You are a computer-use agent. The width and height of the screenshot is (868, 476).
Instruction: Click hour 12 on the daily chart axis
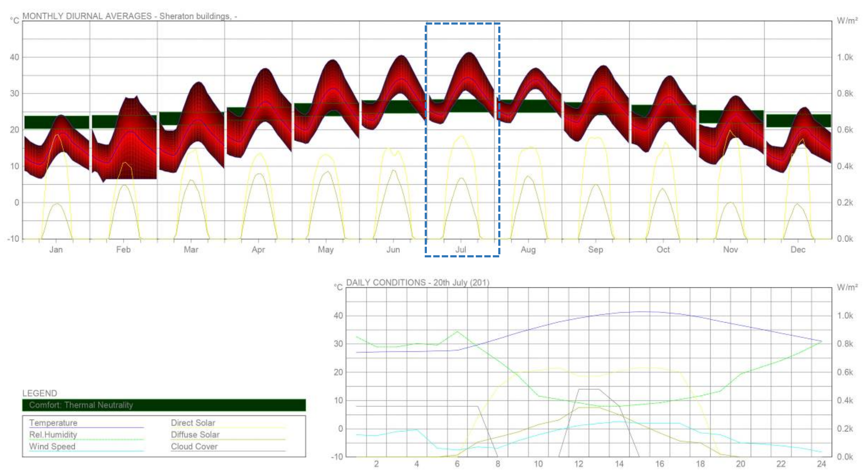(578, 464)
